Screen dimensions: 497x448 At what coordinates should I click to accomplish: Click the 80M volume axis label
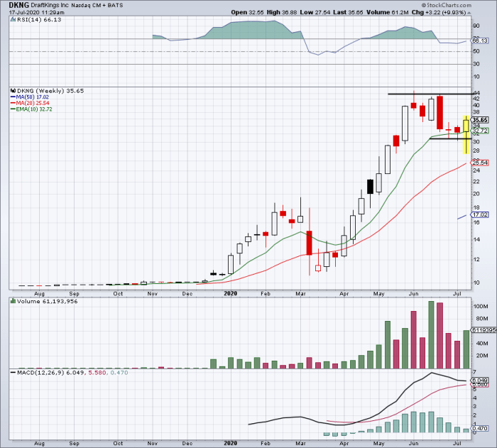481,319
